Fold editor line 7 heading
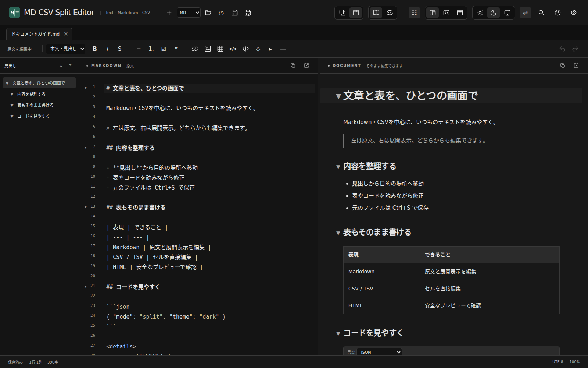Image resolution: width=588 pixels, height=368 pixels. pyautogui.click(x=86, y=148)
